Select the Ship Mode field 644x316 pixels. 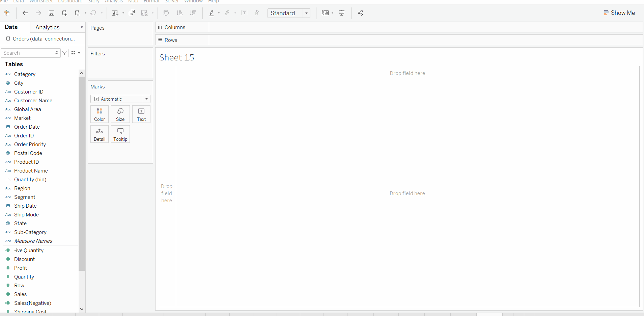click(26, 215)
